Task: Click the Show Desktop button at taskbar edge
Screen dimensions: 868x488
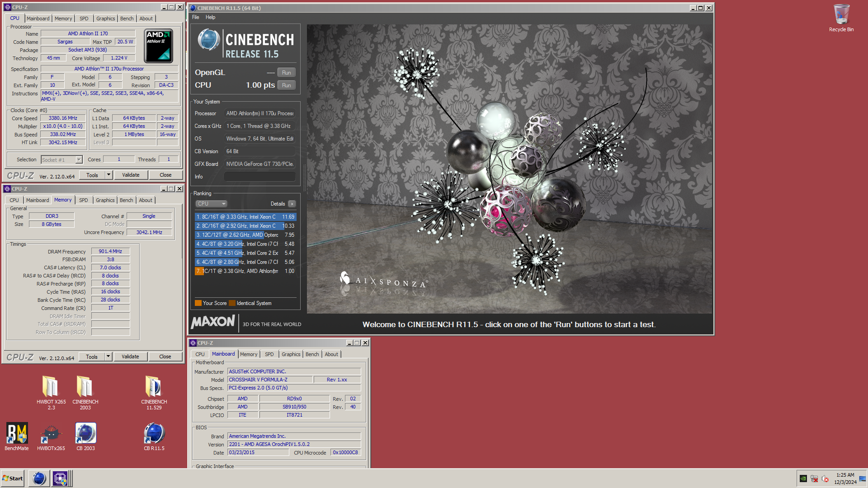Action: [x=863, y=479]
